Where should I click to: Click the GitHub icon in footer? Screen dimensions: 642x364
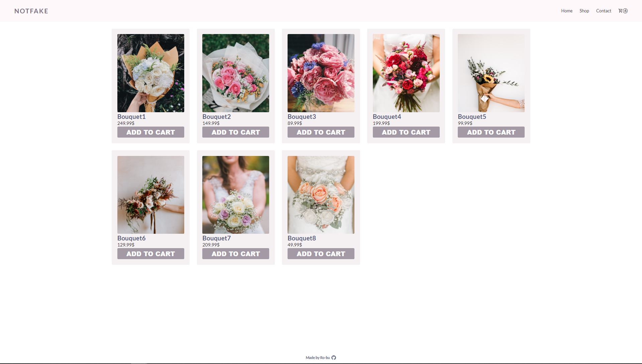click(x=334, y=358)
